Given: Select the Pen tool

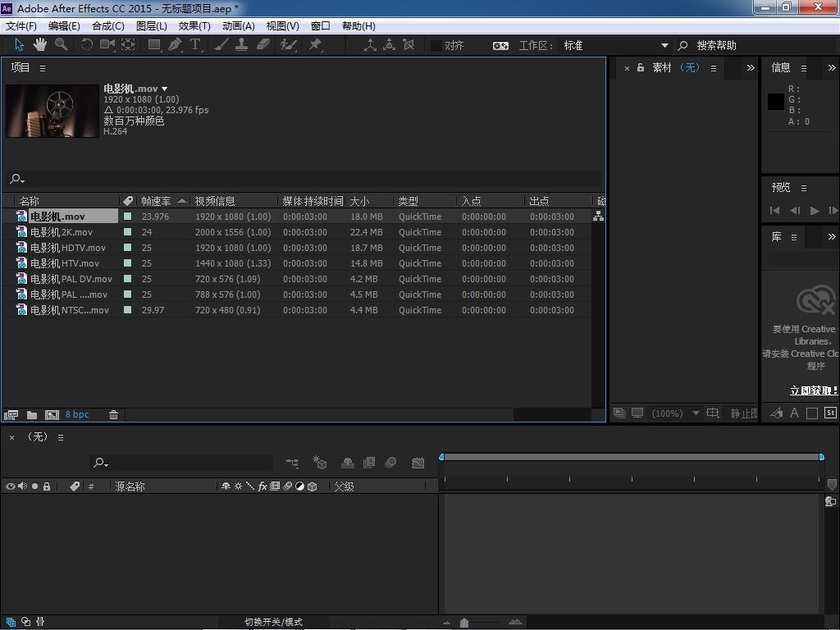Looking at the screenshot, I should [175, 45].
